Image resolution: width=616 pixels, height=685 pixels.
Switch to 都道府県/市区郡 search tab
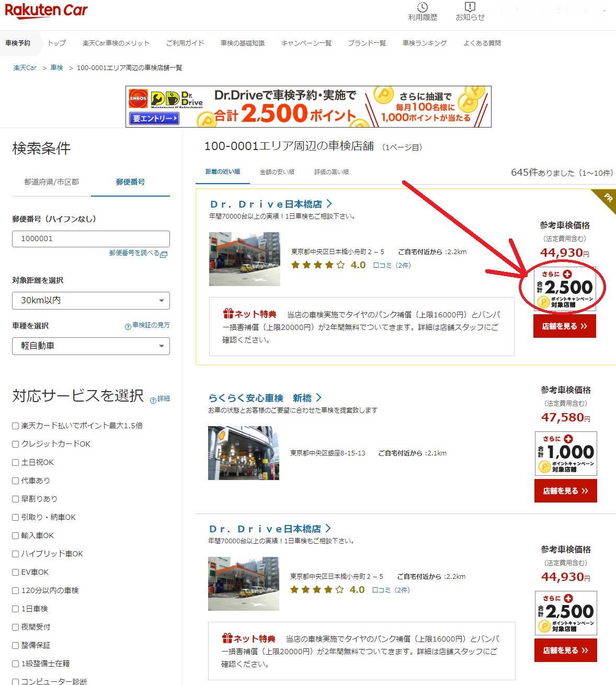coord(51,182)
